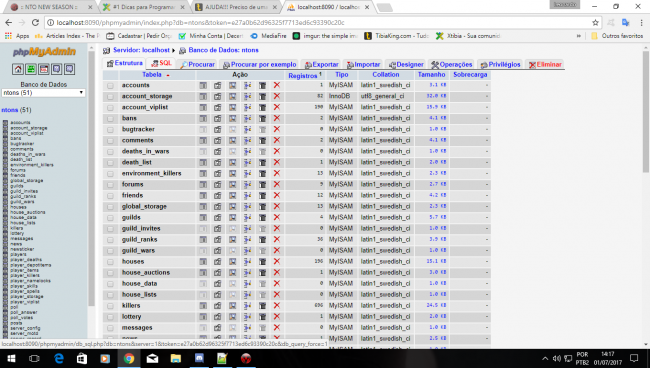
Task: Click Banco de Dados: ntons breadcrumb link
Action: (223, 50)
